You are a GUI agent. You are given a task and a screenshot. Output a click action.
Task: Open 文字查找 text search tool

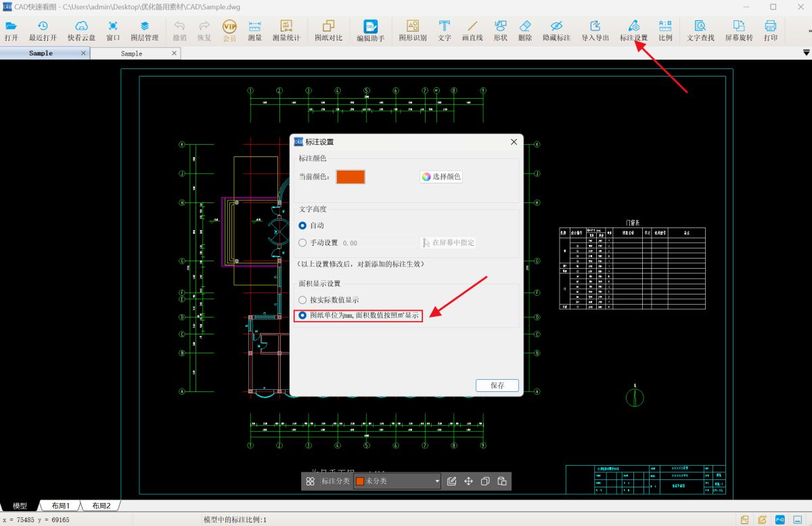coord(700,31)
